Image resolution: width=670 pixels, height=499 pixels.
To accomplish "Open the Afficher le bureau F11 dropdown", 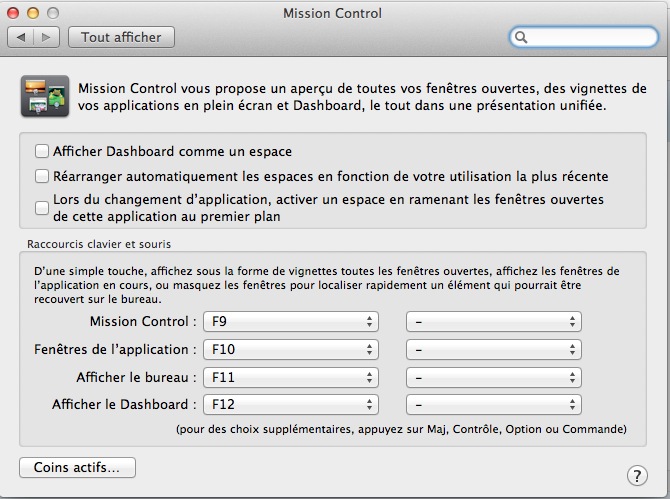I will 291,378.
